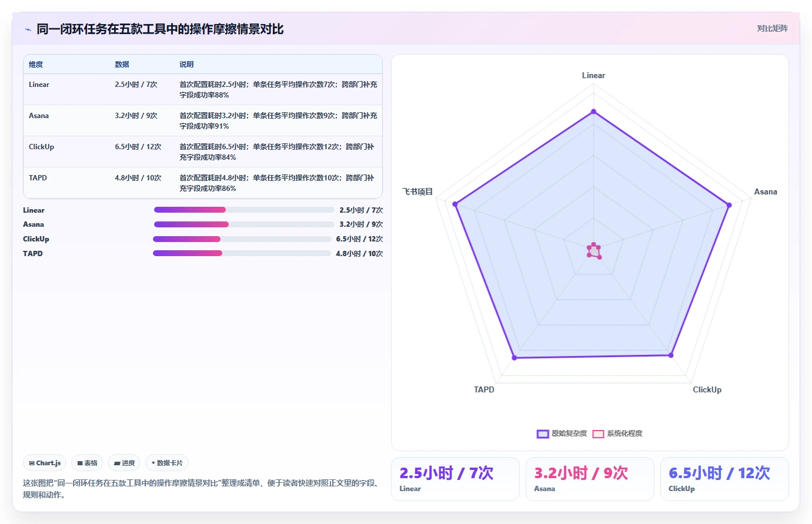The height and width of the screenshot is (524, 812).
Task: Click the purple 原始复杂度 legend swatch
Action: (543, 434)
